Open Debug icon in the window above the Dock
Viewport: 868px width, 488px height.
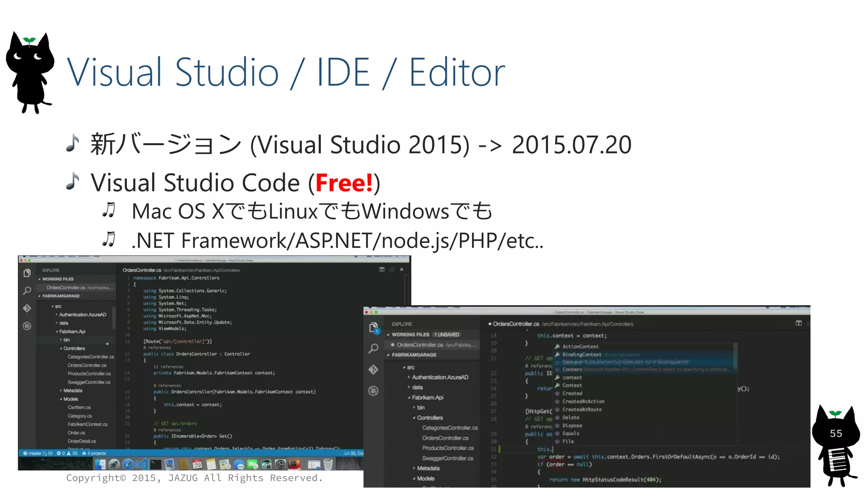tap(27, 326)
